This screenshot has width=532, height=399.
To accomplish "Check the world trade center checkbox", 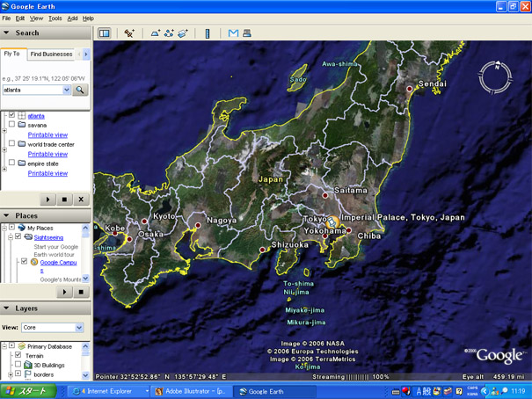I will (12, 143).
